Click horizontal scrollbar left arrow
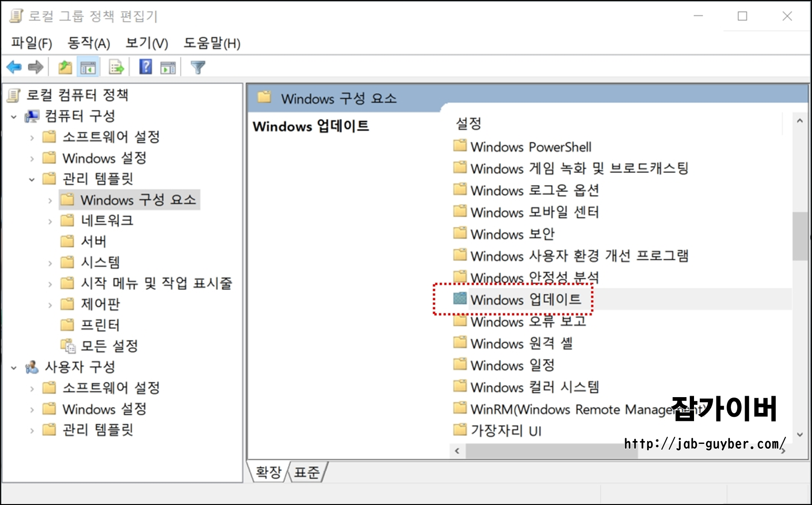Screen dimensions: 812x505 pyautogui.click(x=457, y=451)
